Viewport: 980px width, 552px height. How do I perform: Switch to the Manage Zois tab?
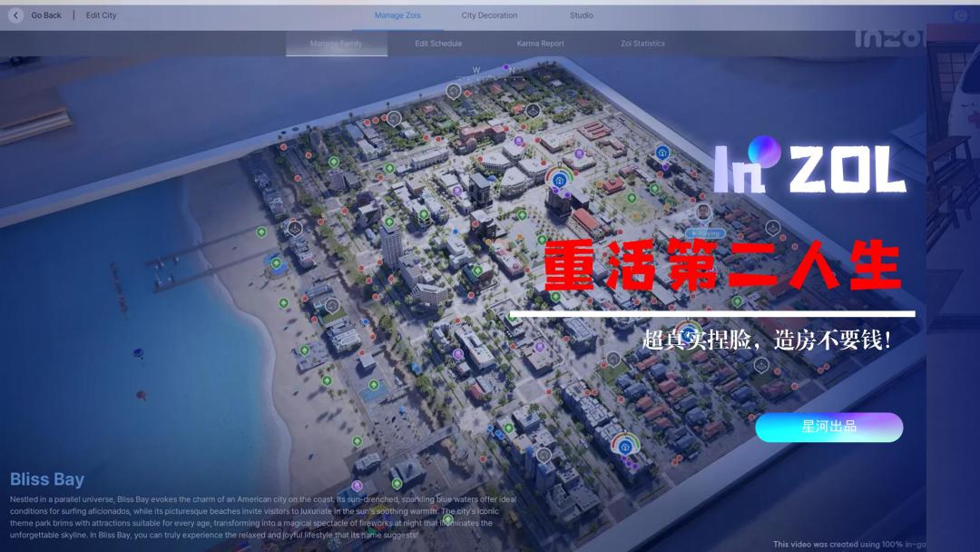tap(397, 15)
